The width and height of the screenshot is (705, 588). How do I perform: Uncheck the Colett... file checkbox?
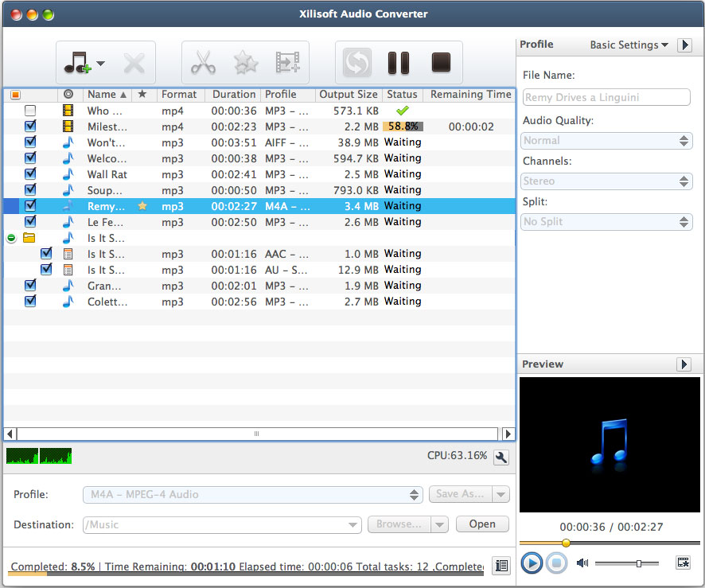[x=30, y=302]
